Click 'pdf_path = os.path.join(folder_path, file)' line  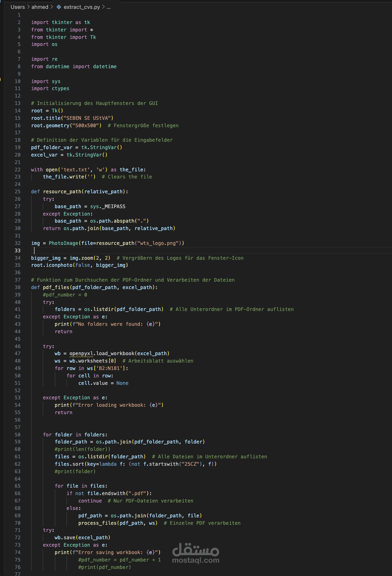(140, 516)
